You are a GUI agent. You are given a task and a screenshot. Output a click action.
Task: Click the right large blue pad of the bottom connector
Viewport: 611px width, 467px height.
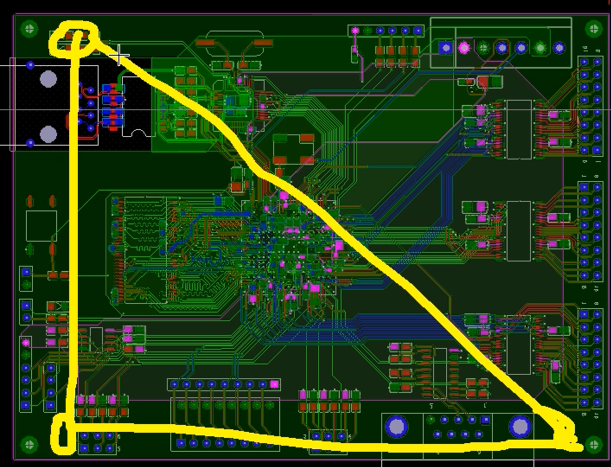click(x=519, y=427)
